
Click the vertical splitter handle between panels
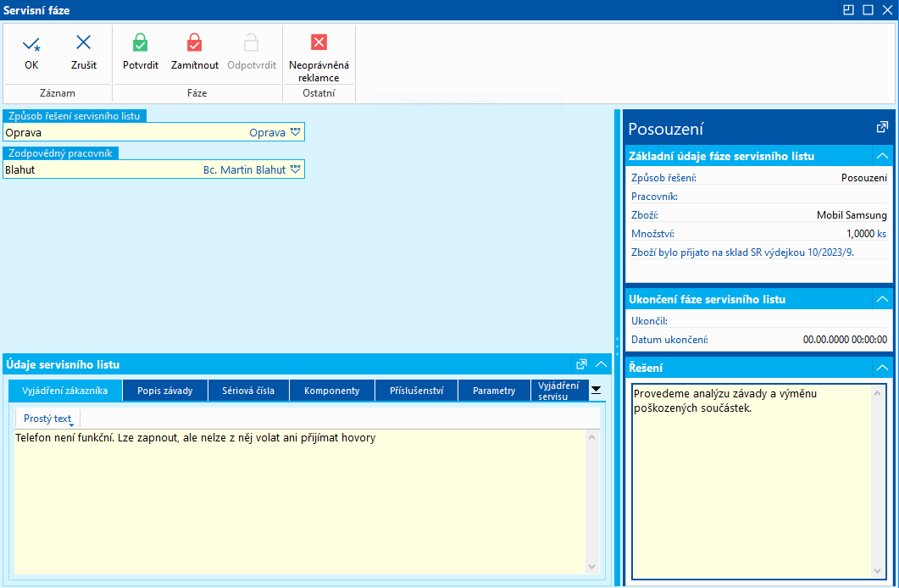(x=617, y=347)
